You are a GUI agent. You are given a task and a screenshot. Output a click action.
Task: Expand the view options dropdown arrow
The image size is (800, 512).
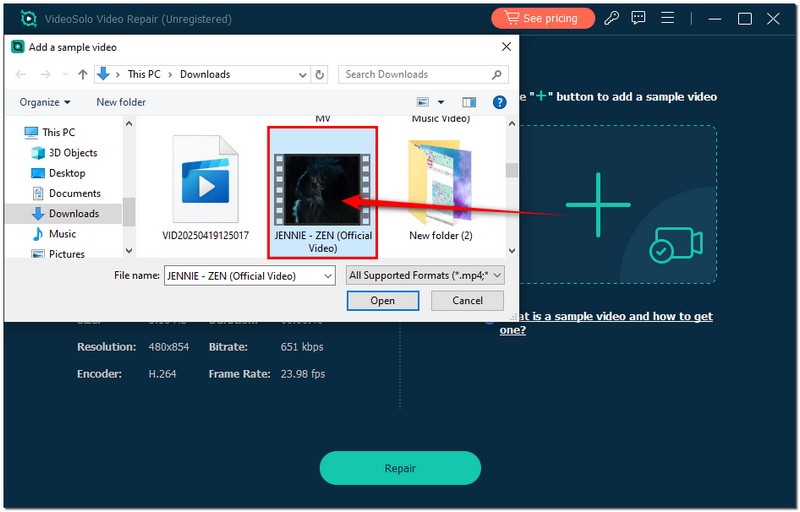[x=441, y=102]
